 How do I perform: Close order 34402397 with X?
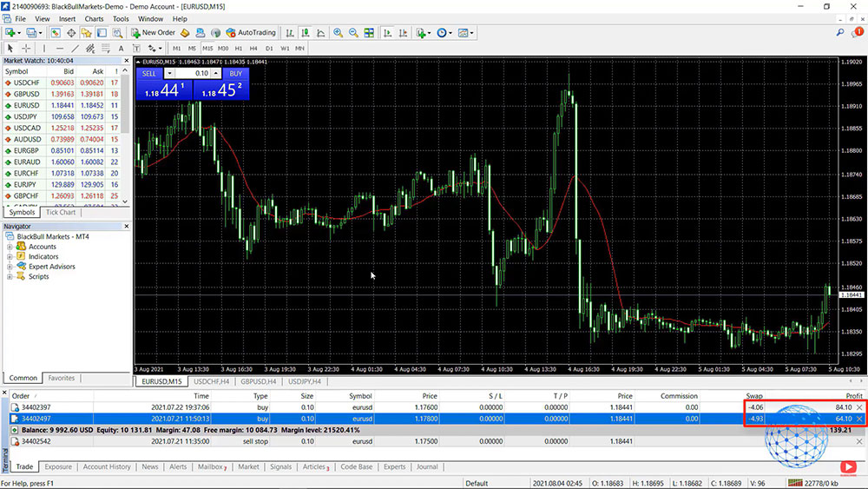pyautogui.click(x=859, y=407)
